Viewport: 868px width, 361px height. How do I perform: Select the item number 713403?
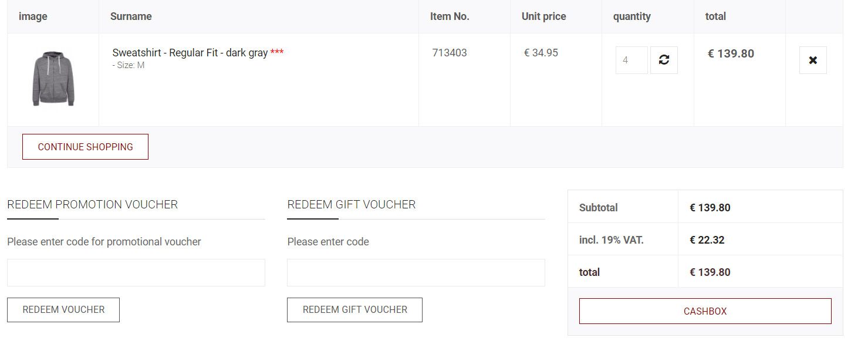[x=450, y=53]
